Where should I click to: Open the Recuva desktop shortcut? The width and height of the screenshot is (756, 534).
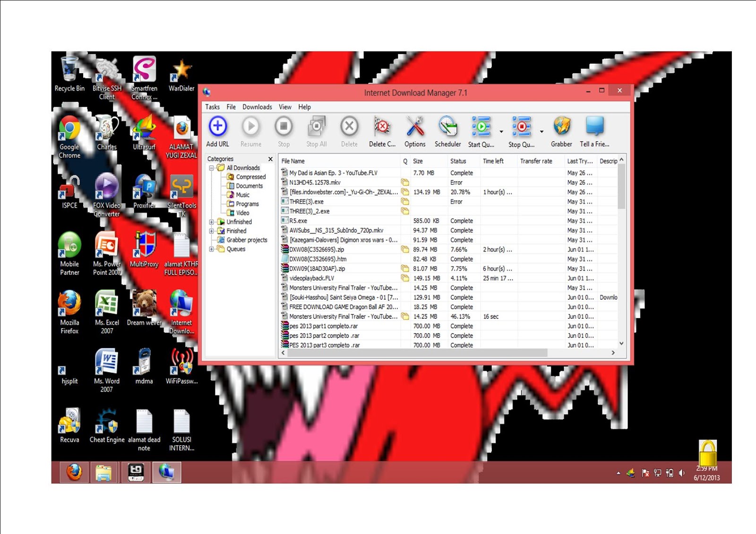(x=69, y=426)
